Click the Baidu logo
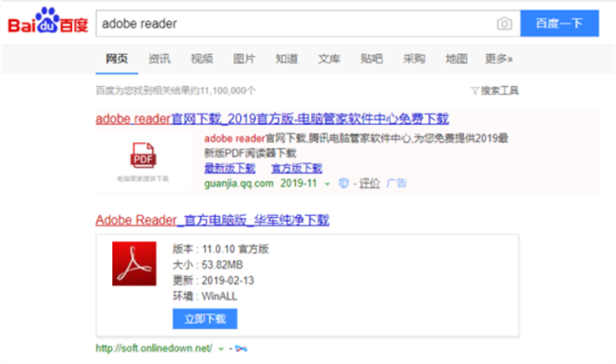616x364 pixels. [x=48, y=23]
